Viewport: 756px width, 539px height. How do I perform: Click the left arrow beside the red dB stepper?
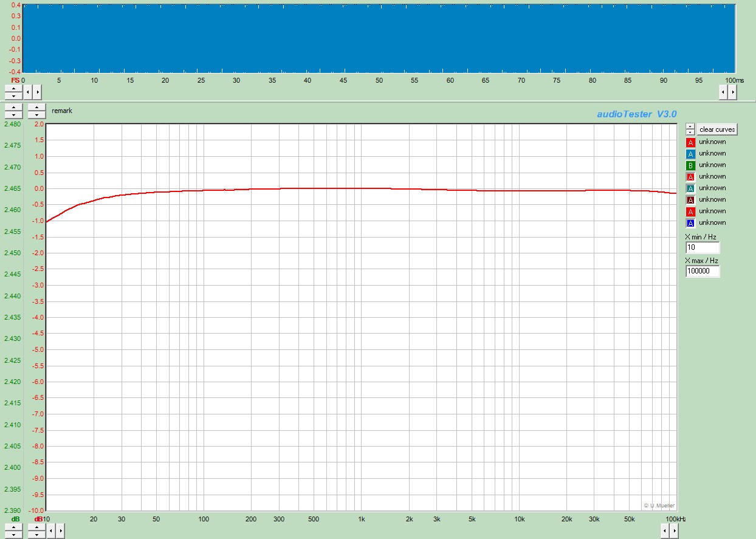tap(51, 531)
